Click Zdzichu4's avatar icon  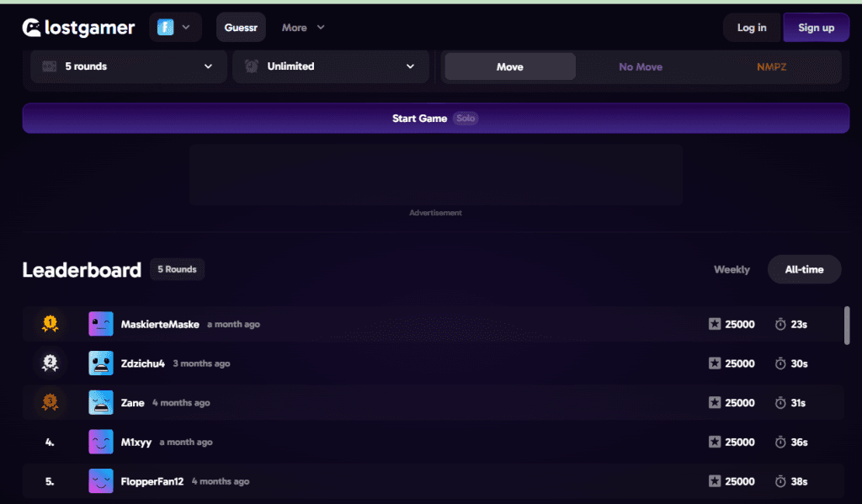[101, 363]
